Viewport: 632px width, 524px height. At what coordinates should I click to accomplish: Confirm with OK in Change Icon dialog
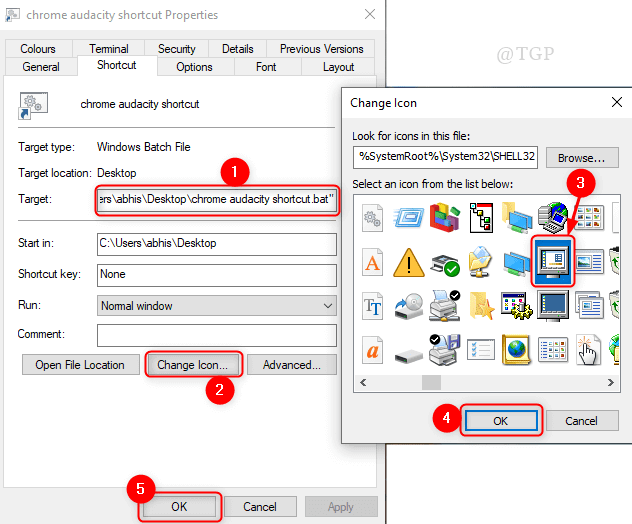(500, 421)
